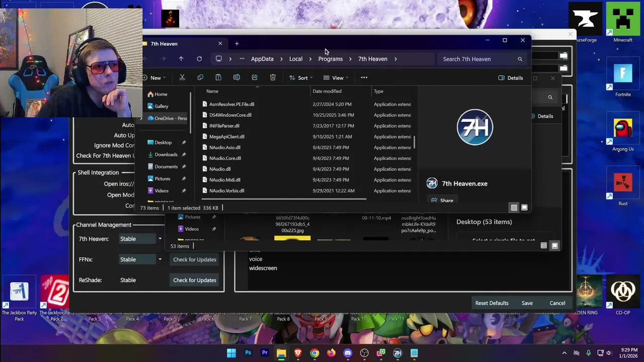Click Cancel in the settings window

click(557, 303)
